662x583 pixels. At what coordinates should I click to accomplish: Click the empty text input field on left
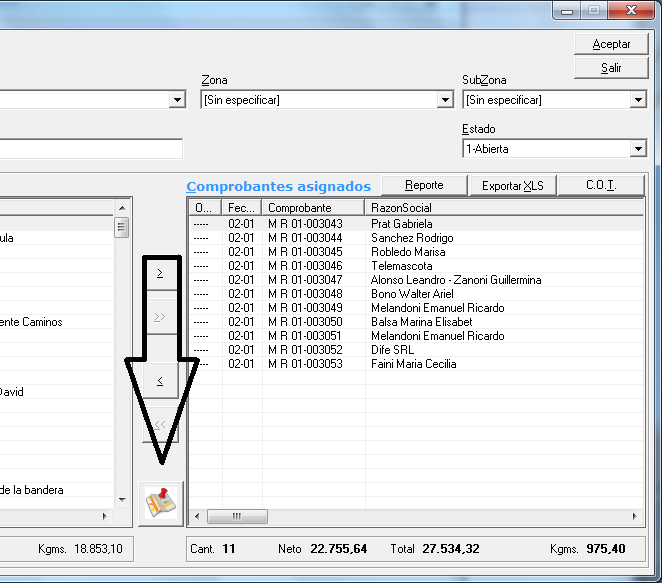pyautogui.click(x=90, y=149)
